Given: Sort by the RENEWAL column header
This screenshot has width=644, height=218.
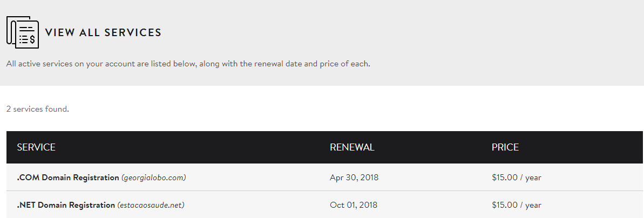Looking at the screenshot, I should [352, 147].
